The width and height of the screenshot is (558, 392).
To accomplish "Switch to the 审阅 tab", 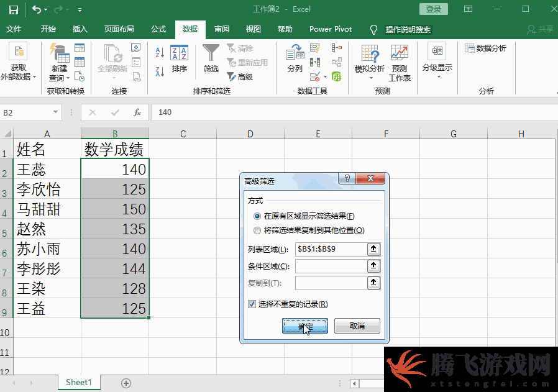I will (222, 29).
